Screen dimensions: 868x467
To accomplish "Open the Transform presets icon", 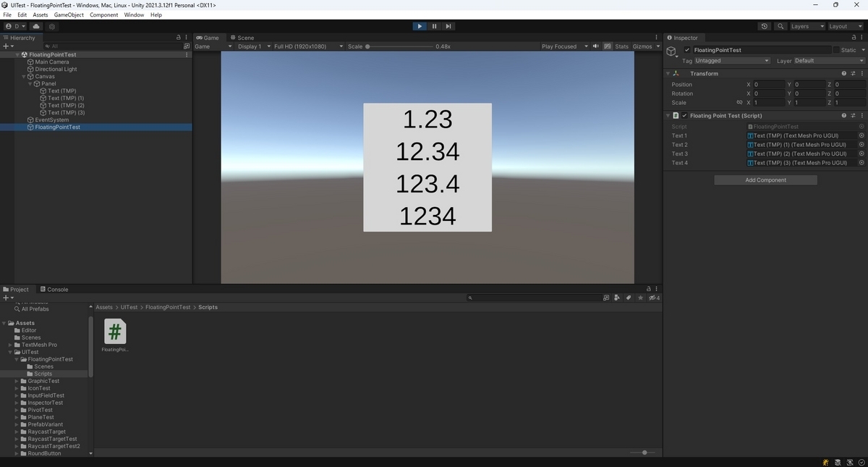I will point(853,74).
